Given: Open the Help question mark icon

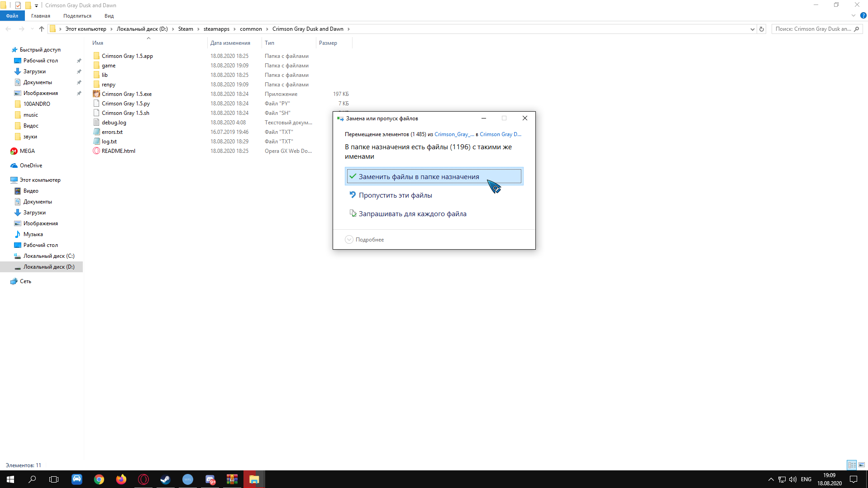Looking at the screenshot, I should 863,16.
